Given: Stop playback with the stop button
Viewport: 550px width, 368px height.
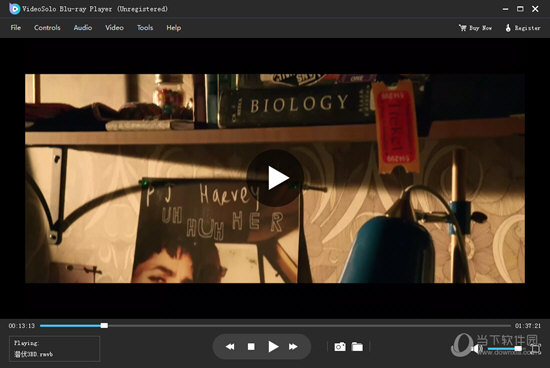Looking at the screenshot, I should (x=251, y=347).
